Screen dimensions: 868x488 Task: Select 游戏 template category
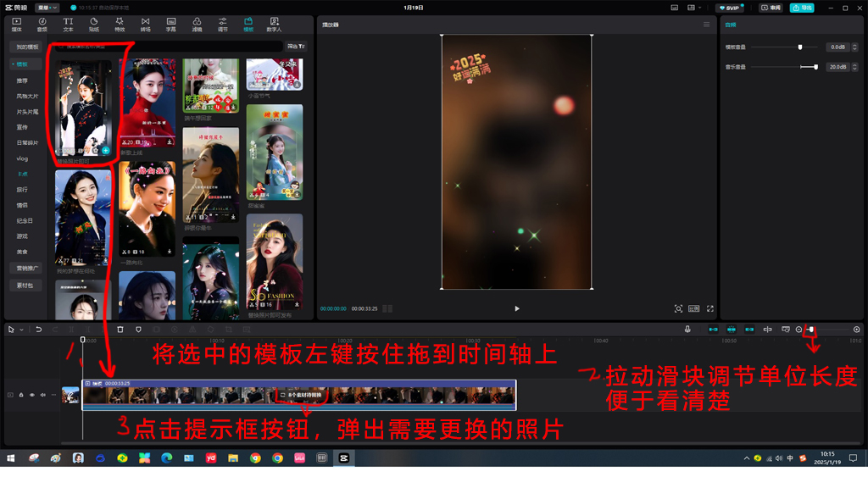tap(22, 236)
